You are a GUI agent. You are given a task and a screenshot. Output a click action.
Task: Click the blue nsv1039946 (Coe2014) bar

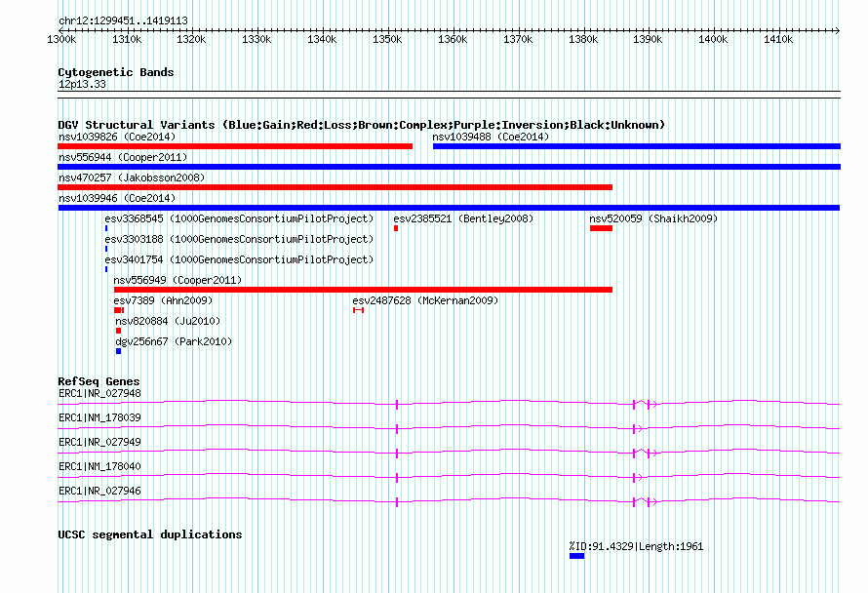point(449,208)
